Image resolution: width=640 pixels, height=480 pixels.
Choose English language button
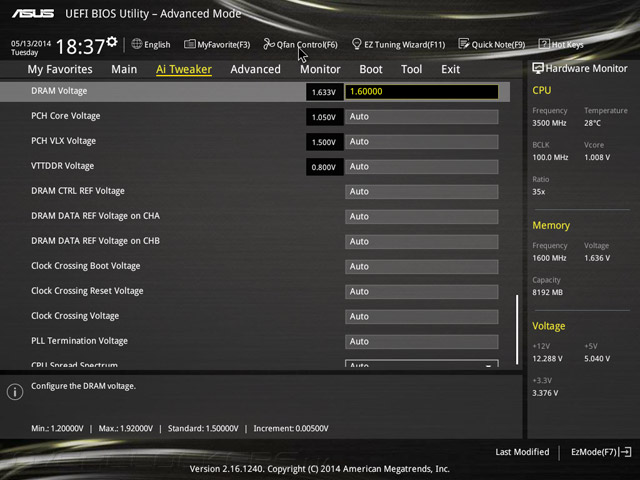(157, 44)
